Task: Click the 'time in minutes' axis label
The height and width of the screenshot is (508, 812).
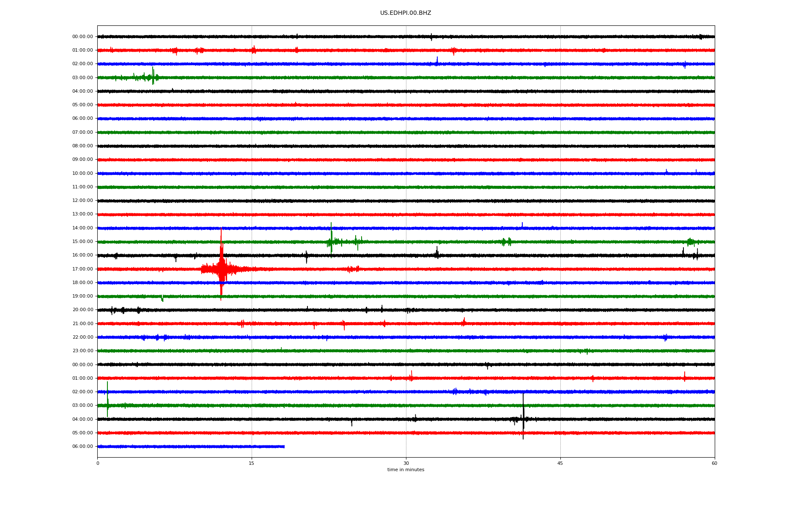Action: [x=405, y=470]
